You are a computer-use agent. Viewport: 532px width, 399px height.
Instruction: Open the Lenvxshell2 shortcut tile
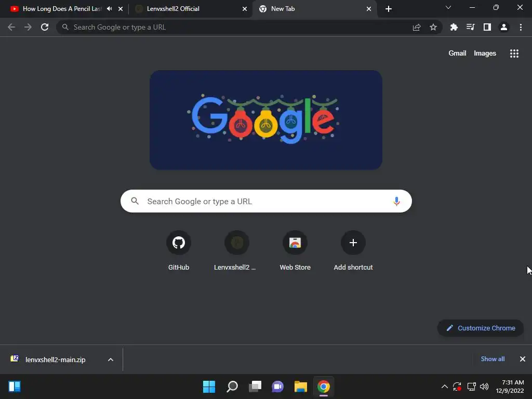[236, 251]
